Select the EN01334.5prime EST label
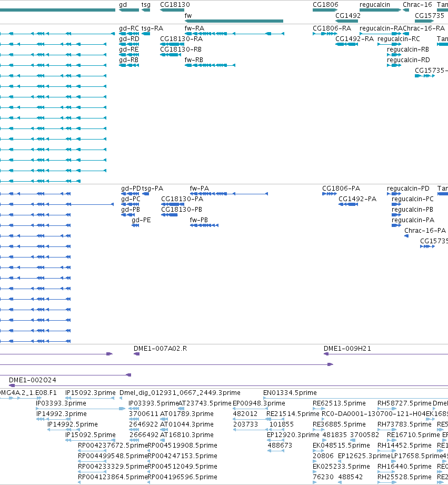The width and height of the screenshot is (448, 485). point(290,393)
